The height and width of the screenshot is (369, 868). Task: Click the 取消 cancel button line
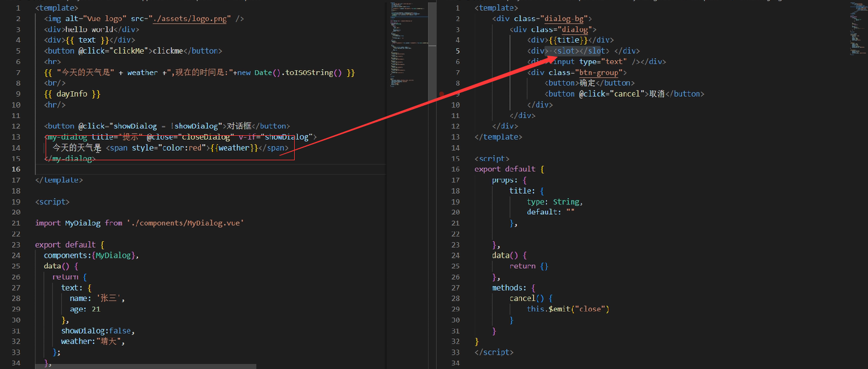[x=625, y=94]
